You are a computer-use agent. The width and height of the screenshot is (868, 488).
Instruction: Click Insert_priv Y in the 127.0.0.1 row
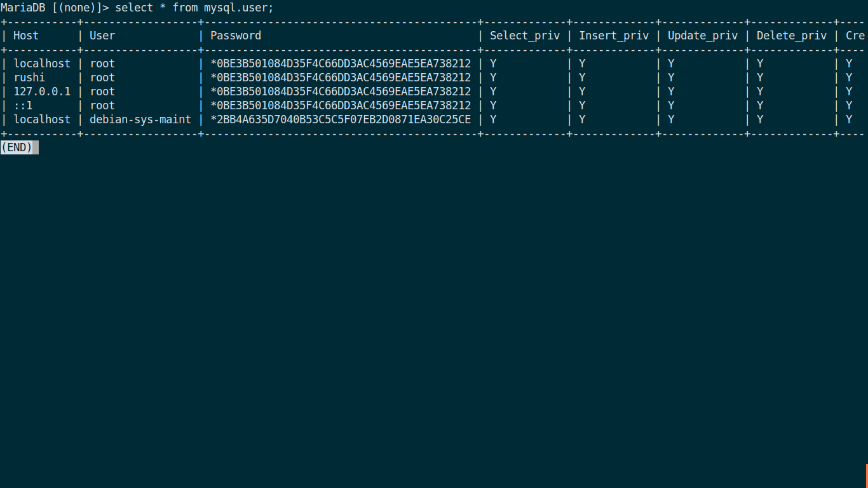(x=582, y=91)
